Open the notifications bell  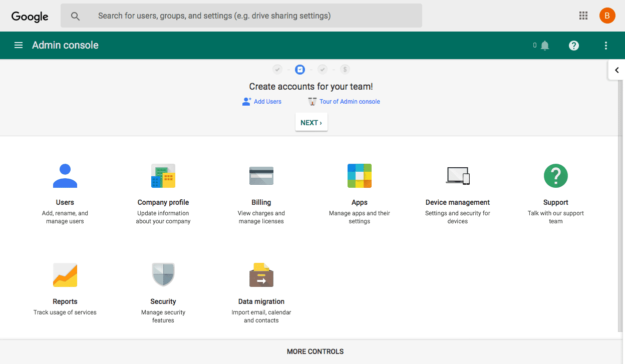coord(545,45)
